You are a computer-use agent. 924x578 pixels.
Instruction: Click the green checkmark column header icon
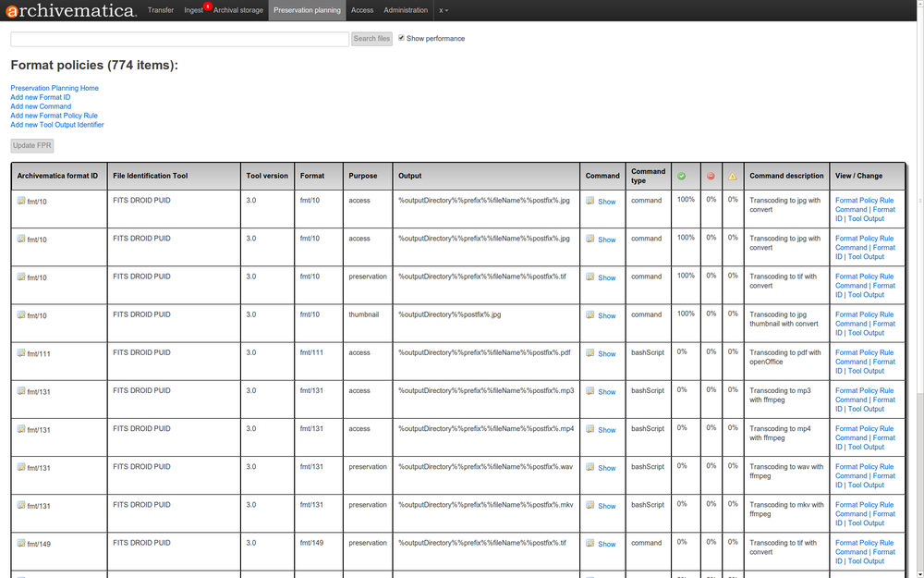pyautogui.click(x=682, y=176)
